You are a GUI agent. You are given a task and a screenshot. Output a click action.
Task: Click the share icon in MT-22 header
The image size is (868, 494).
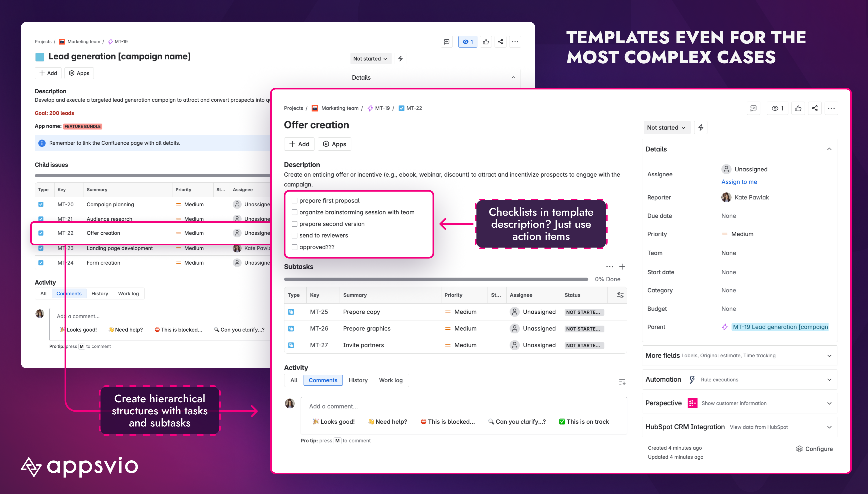click(x=815, y=108)
